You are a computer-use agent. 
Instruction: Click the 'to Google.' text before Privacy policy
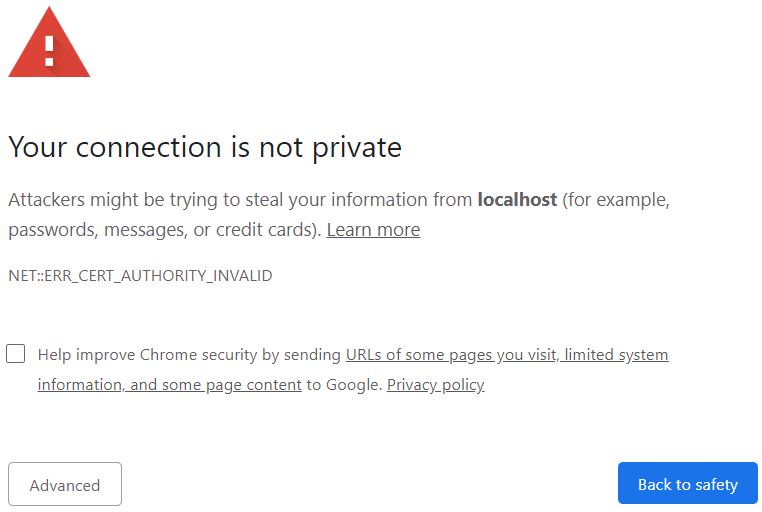pos(344,385)
